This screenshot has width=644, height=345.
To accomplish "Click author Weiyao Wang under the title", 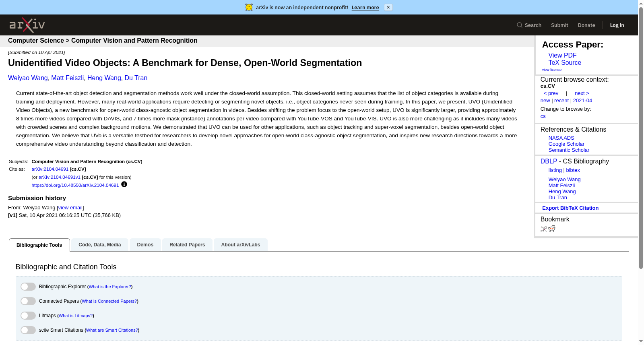I will [28, 78].
